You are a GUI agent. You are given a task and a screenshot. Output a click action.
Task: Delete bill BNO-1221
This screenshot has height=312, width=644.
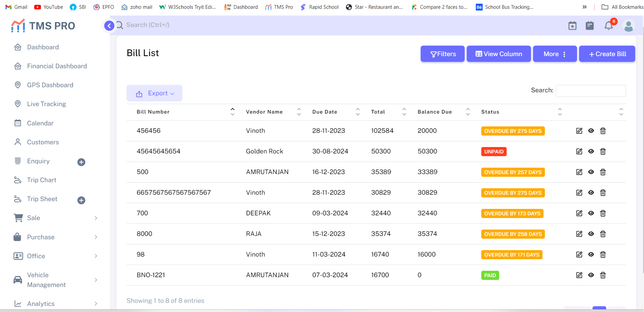pyautogui.click(x=603, y=275)
